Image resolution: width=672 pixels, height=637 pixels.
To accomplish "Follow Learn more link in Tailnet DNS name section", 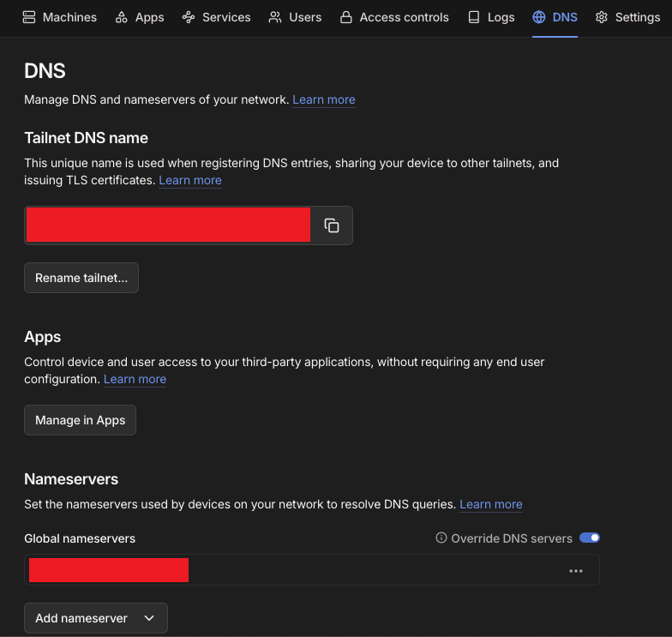I will click(x=190, y=180).
